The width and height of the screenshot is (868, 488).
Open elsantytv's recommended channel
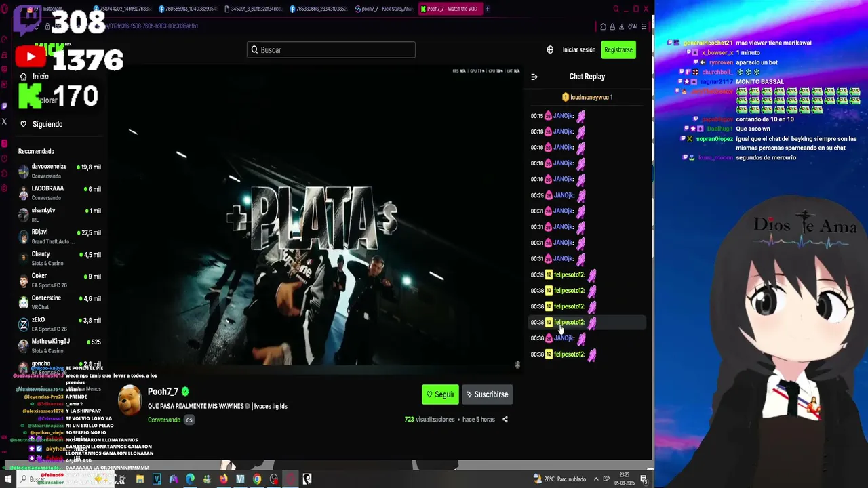click(60, 214)
